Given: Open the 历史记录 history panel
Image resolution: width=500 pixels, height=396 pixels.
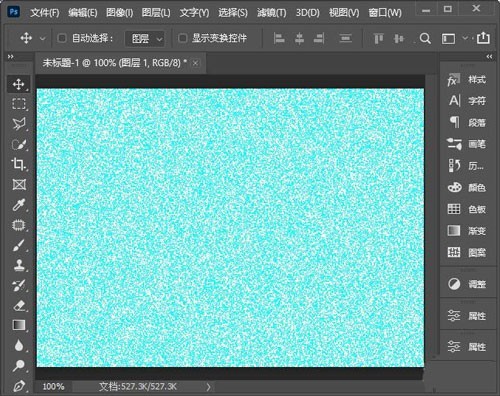Looking at the screenshot, I should (x=467, y=166).
